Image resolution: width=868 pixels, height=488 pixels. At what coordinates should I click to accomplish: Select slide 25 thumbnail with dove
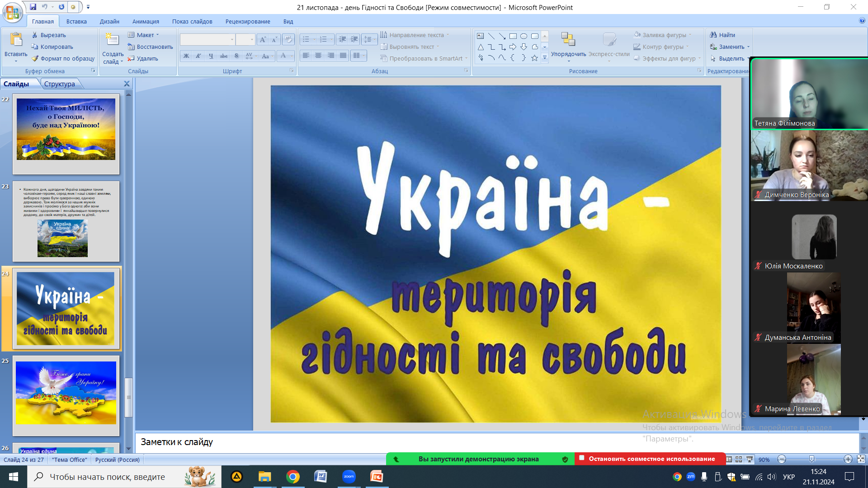(66, 393)
